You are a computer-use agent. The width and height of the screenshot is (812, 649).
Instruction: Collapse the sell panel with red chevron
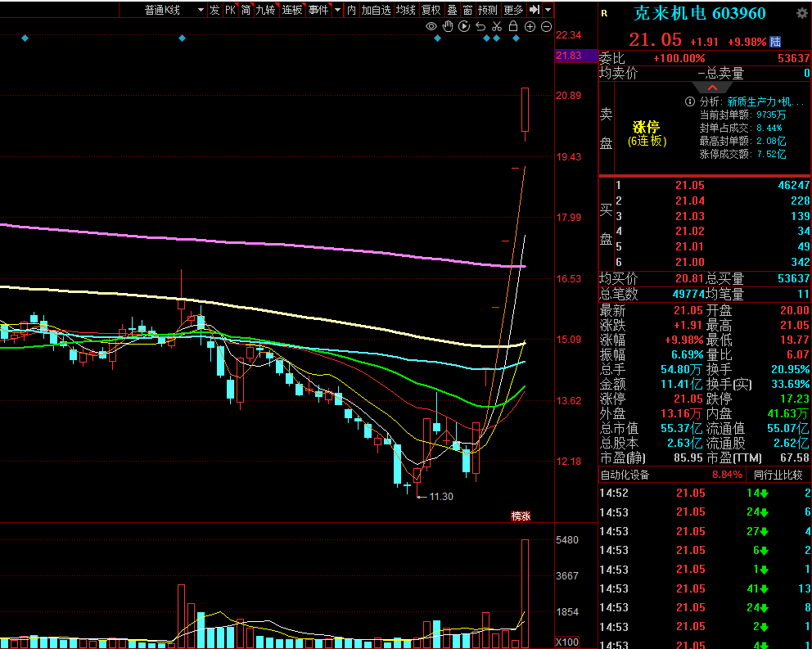tap(712, 88)
